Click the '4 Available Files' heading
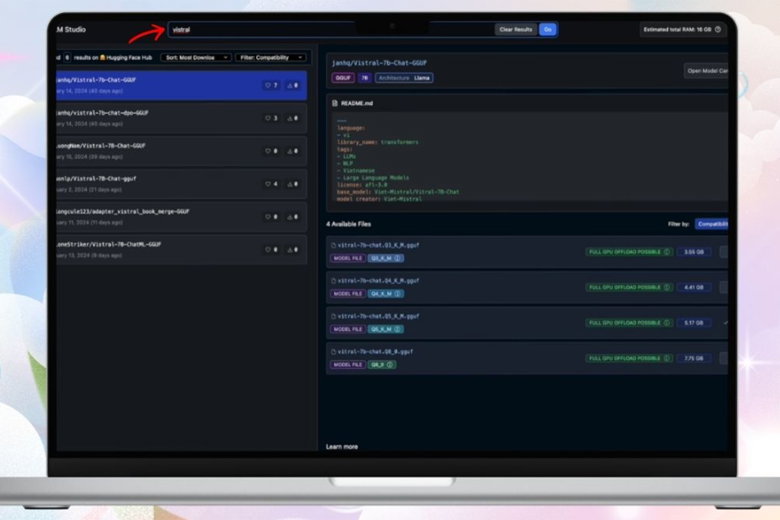780x520 pixels. click(x=348, y=224)
